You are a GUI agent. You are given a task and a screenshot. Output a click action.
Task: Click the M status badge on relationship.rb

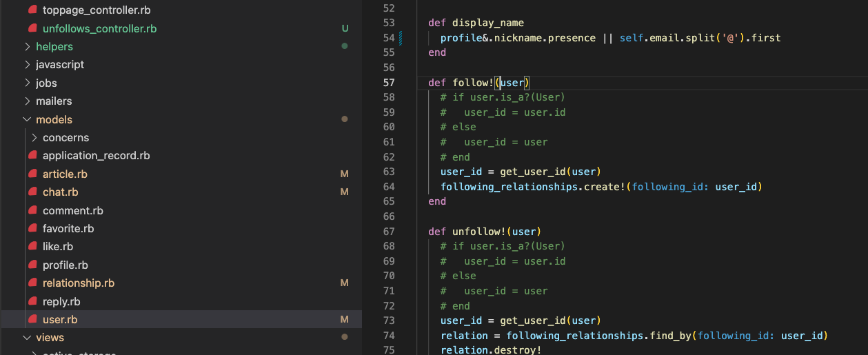pos(345,283)
